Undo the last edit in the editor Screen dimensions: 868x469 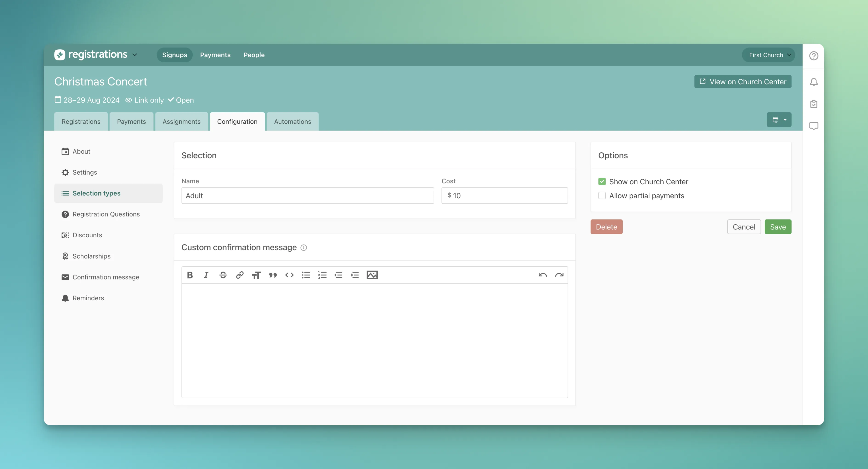click(x=542, y=275)
